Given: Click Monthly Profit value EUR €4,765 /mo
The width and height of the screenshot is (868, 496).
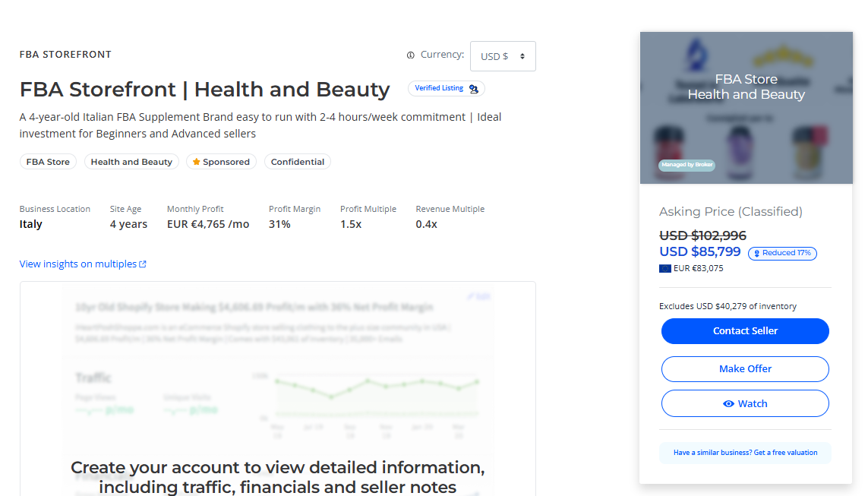Looking at the screenshot, I should tap(208, 224).
